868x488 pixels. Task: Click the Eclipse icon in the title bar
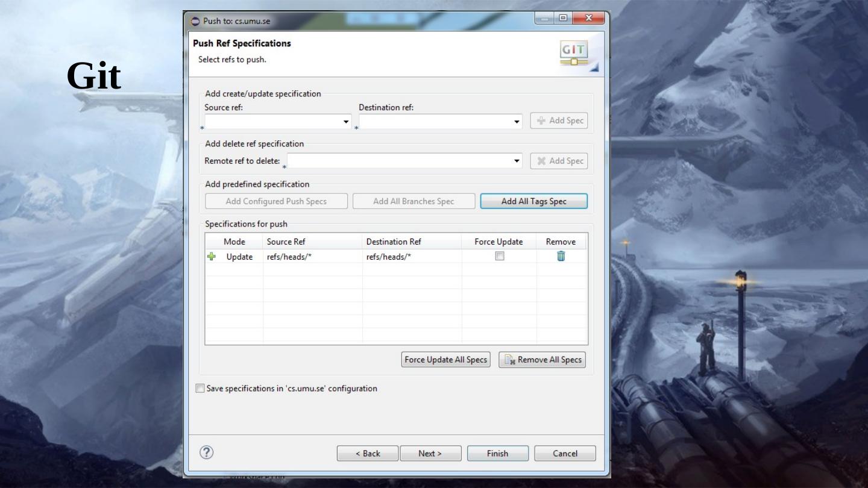coord(195,21)
